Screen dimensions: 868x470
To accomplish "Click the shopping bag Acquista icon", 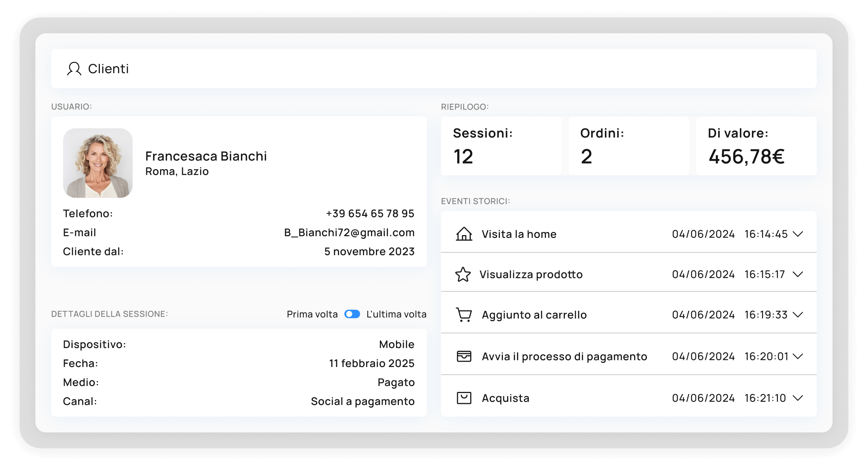I will pos(464,398).
